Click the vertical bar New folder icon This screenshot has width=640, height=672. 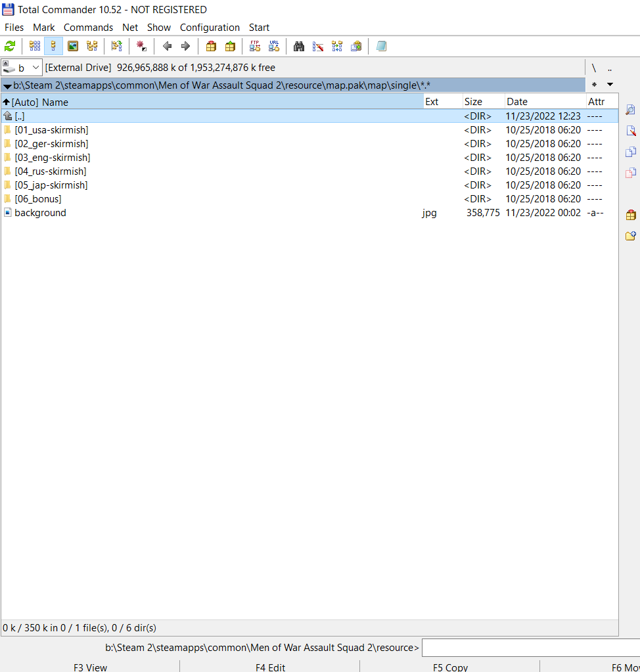[x=631, y=236]
